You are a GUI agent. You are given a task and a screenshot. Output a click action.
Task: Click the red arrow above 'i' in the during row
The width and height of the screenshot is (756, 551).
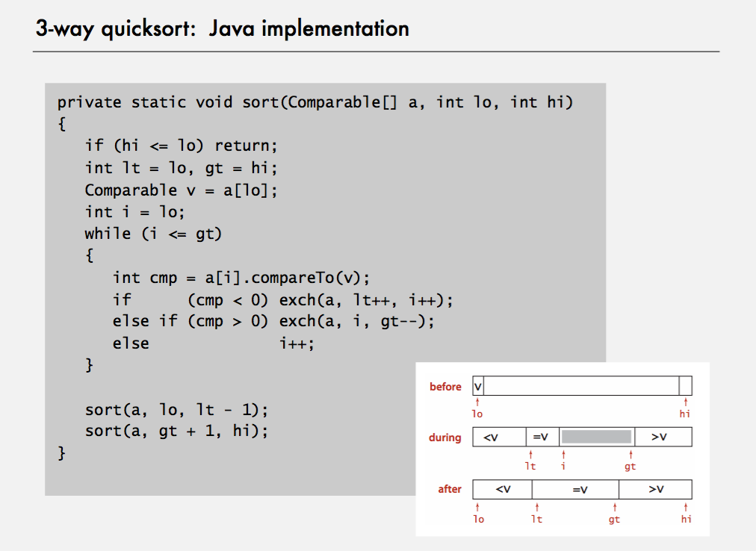(563, 454)
